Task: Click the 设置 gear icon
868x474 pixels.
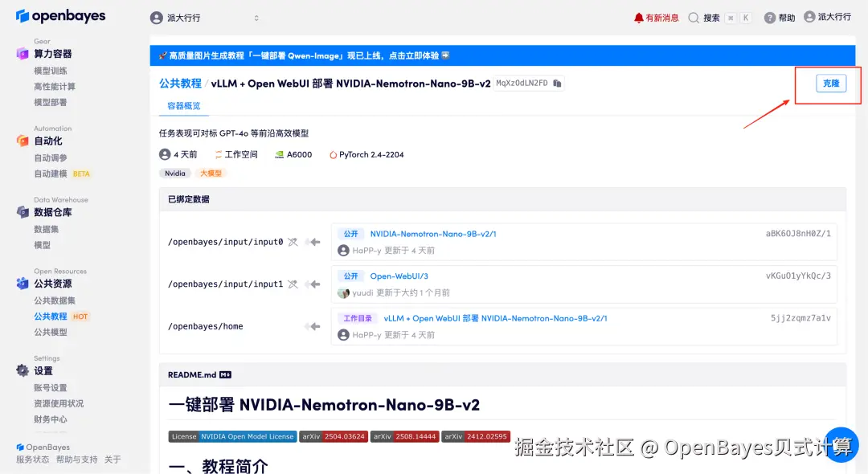Action: tap(23, 370)
